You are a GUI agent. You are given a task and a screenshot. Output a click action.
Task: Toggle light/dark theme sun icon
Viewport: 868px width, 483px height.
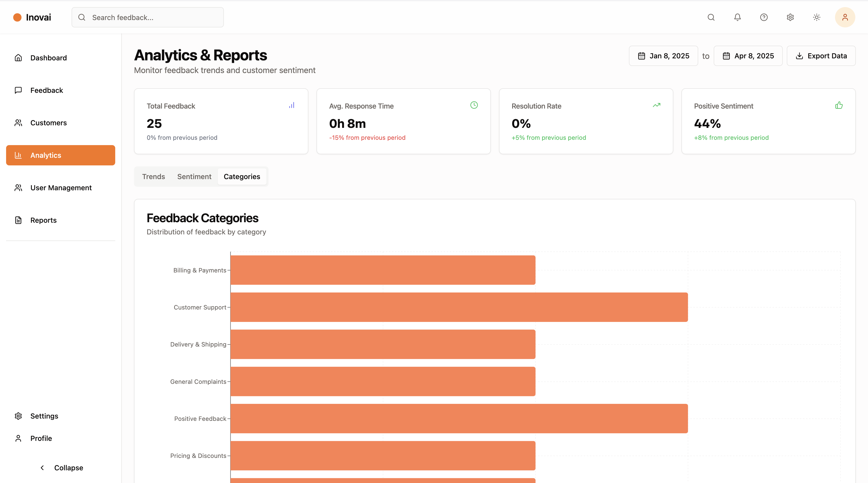[816, 17]
